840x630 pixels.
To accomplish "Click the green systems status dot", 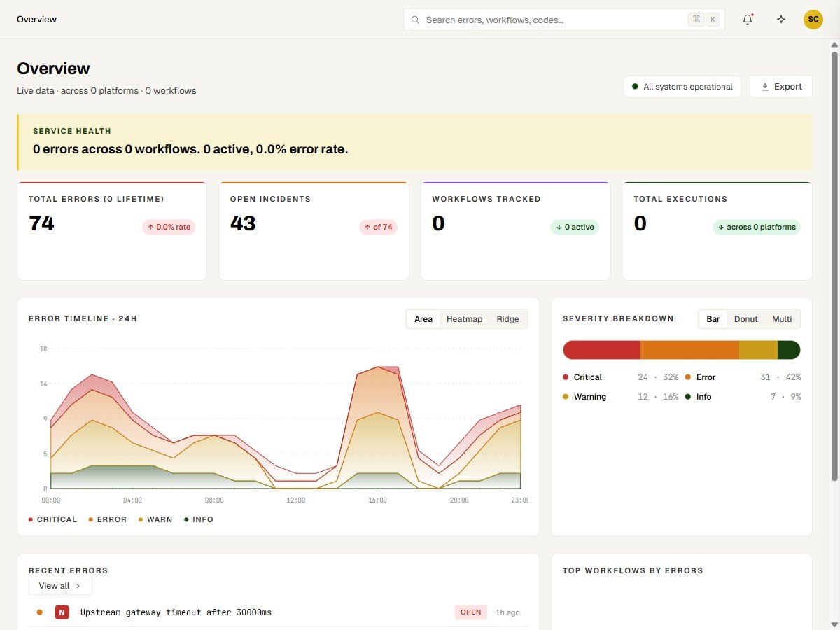I will [x=635, y=87].
